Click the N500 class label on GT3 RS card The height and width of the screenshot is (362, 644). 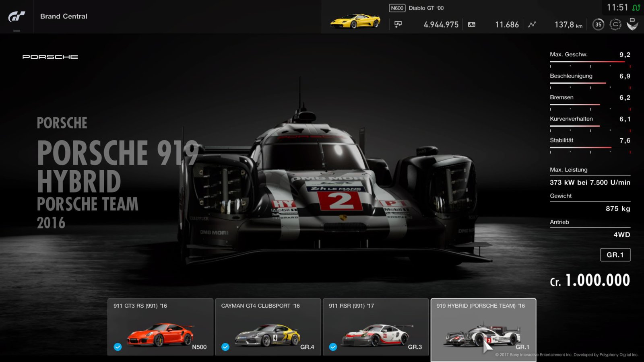pyautogui.click(x=199, y=347)
